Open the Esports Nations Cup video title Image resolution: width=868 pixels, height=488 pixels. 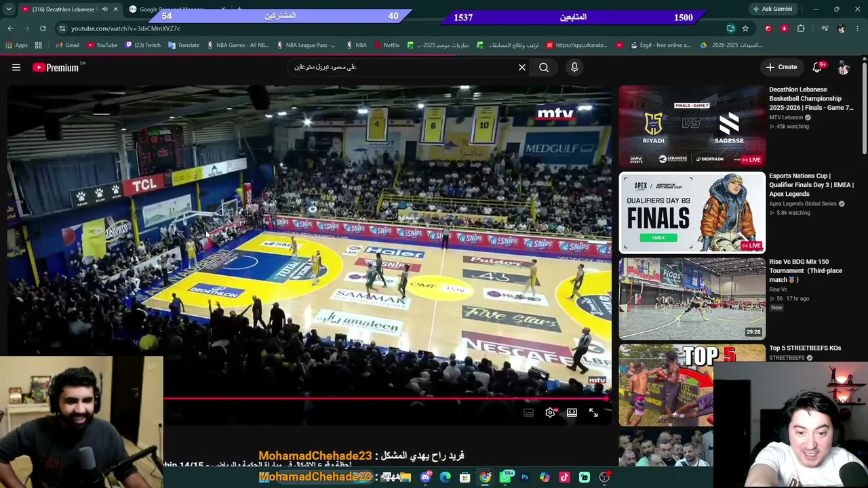coord(811,185)
